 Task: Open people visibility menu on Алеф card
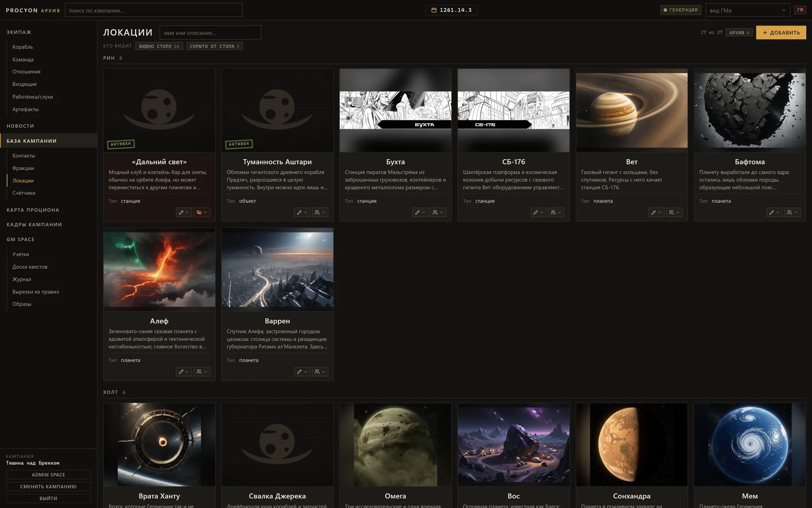point(202,372)
